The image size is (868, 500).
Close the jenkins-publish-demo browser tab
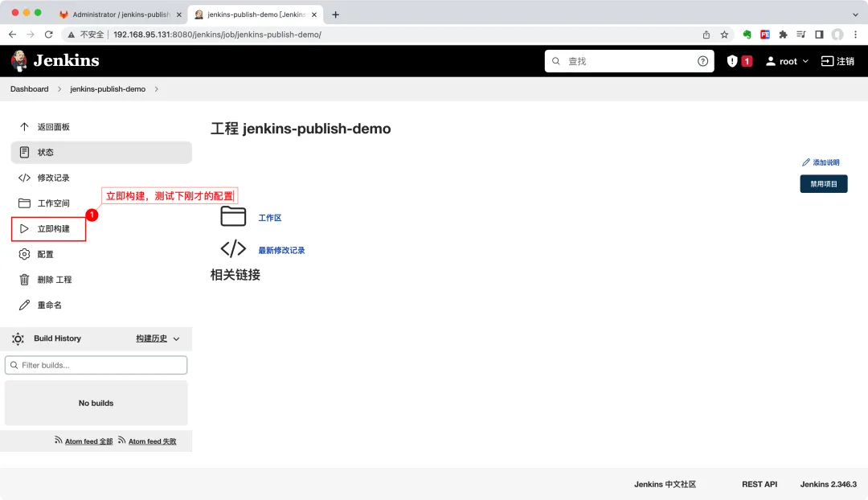(314, 15)
